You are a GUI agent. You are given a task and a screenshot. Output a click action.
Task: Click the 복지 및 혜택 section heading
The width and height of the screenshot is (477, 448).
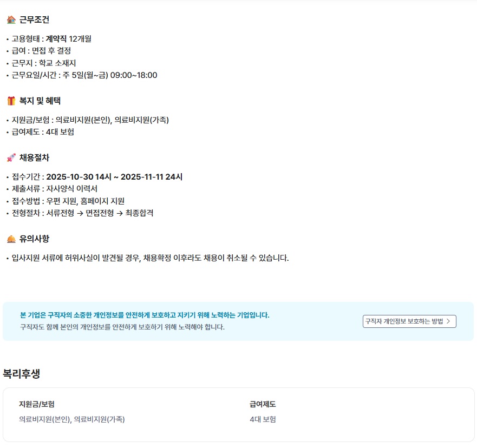point(40,101)
